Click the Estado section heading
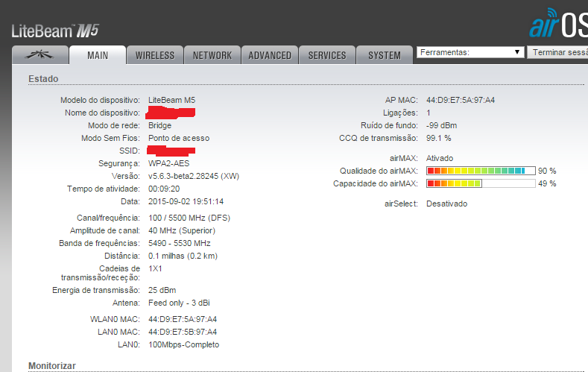 (x=43, y=79)
